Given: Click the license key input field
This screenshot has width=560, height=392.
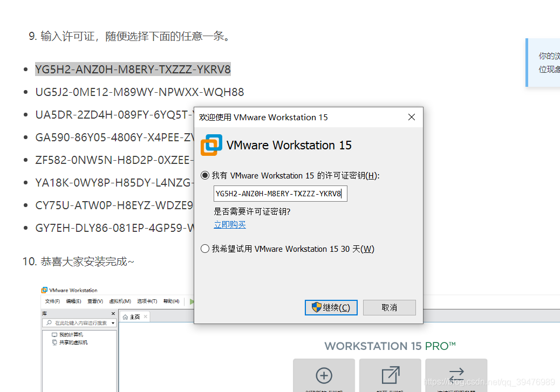Looking at the screenshot, I should (x=281, y=194).
